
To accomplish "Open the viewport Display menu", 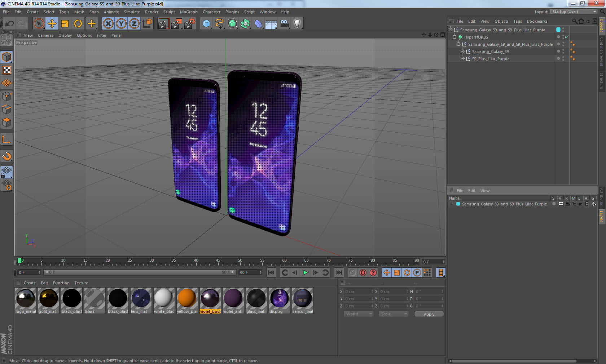I will click(65, 35).
